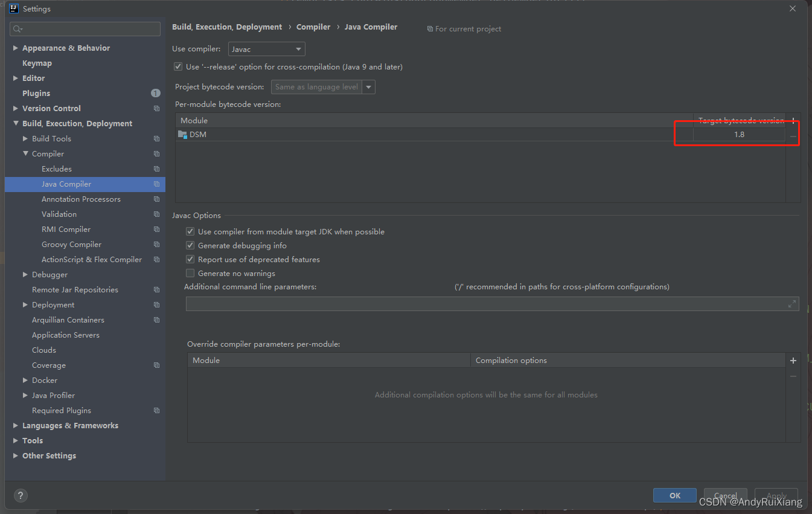The image size is (812, 514).
Task: Click project-level icon next to Arquillian Containers
Action: (156, 320)
